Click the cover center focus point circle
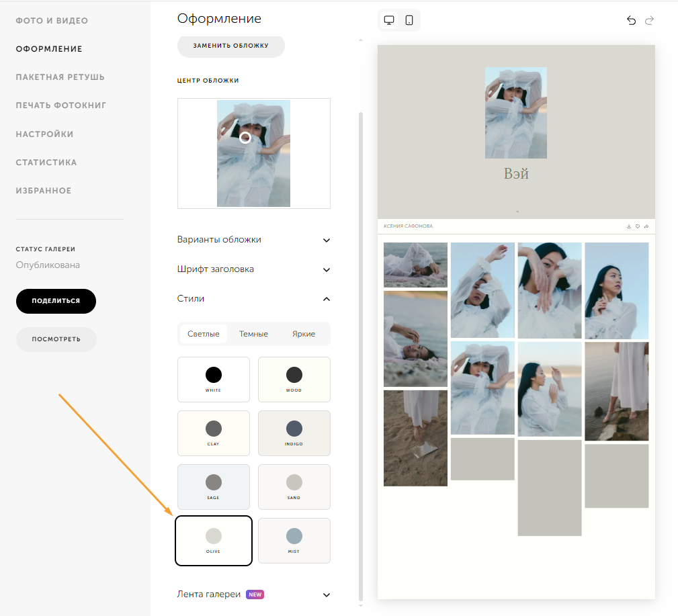Screen dimensions: 678x616 pyautogui.click(x=245, y=138)
